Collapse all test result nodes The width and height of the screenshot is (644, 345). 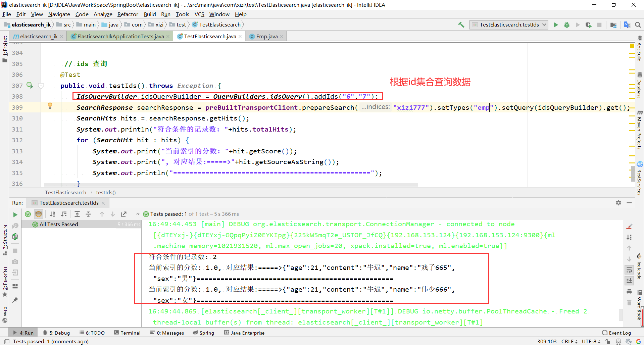tap(88, 214)
